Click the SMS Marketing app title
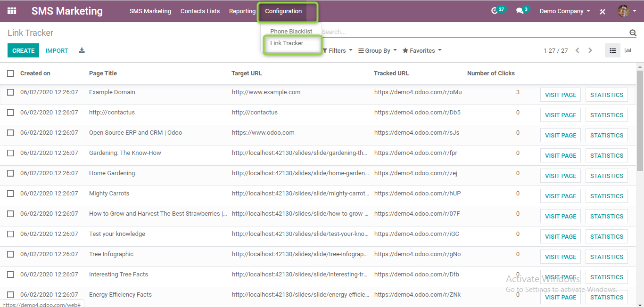Screen dimensions: 644x307 (67, 11)
